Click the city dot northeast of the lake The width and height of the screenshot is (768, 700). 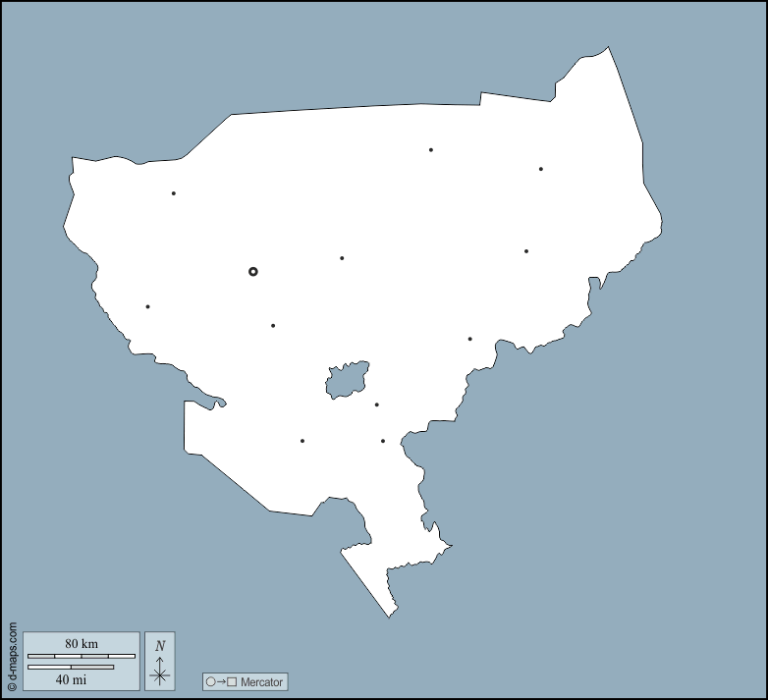[x=469, y=339]
